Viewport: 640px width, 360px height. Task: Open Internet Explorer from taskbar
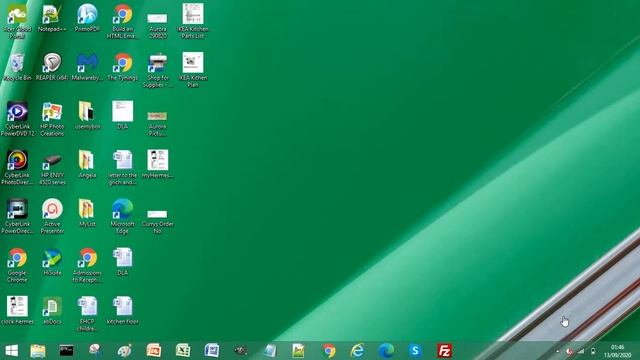tap(357, 351)
